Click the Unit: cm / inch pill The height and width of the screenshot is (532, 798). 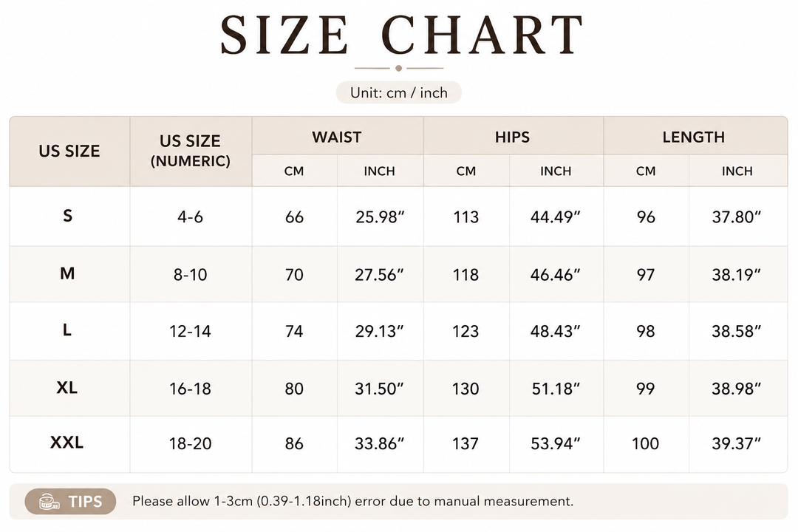(398, 92)
